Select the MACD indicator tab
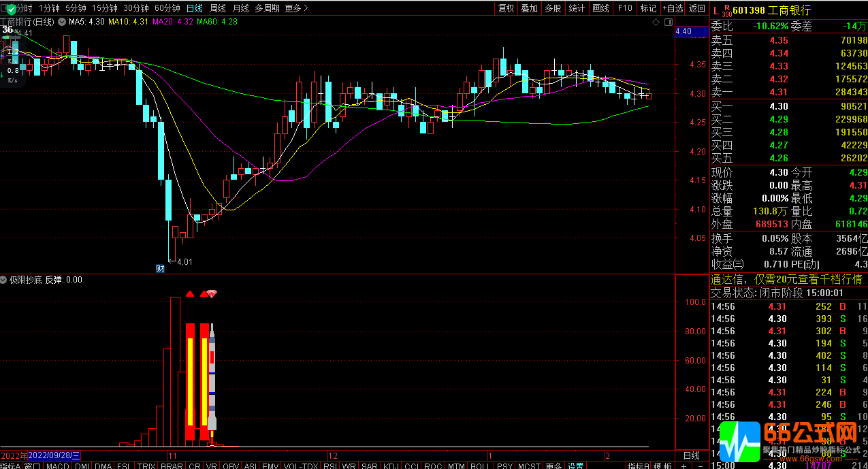868x469 pixels. tap(57, 466)
